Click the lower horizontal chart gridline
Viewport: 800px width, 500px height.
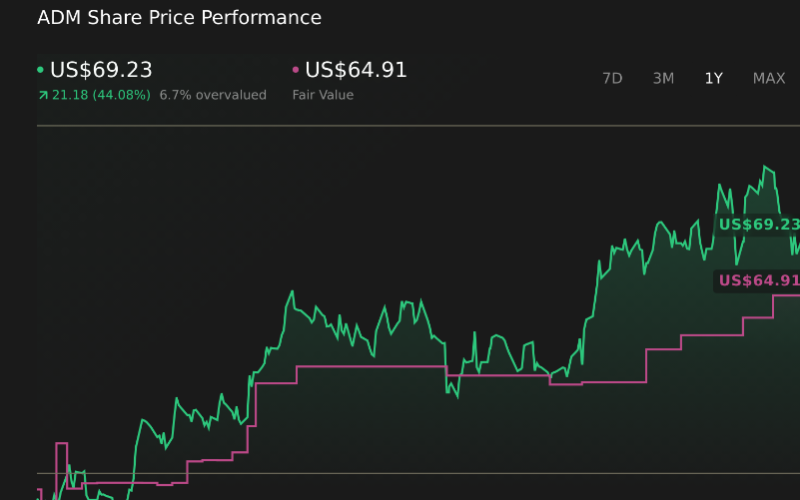click(400, 473)
